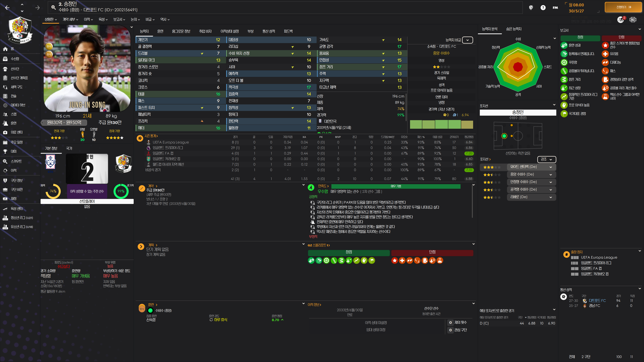Click the 진행하기 continue button
This screenshot has width=644, height=362.
point(623,7)
